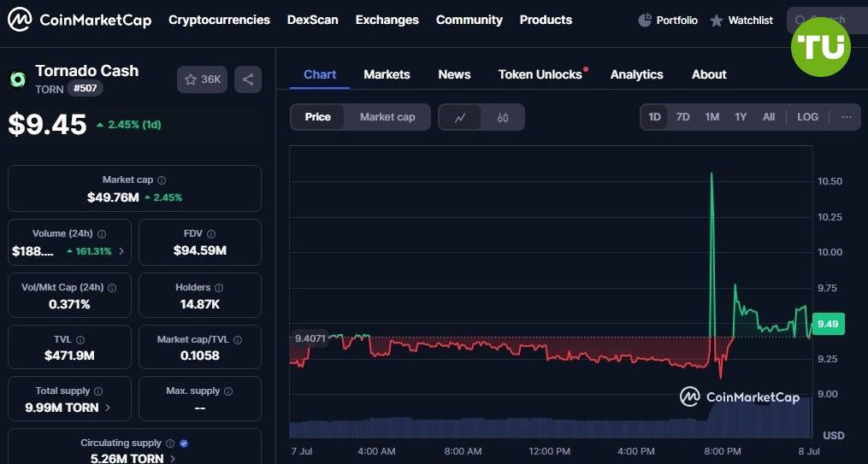
Task: Open Community nav menu
Action: point(469,20)
